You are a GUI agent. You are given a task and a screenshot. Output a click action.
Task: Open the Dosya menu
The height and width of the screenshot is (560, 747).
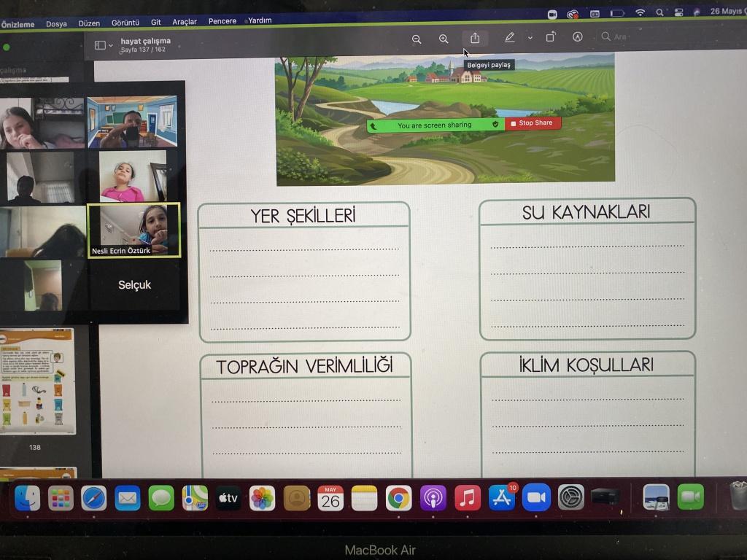pos(56,23)
